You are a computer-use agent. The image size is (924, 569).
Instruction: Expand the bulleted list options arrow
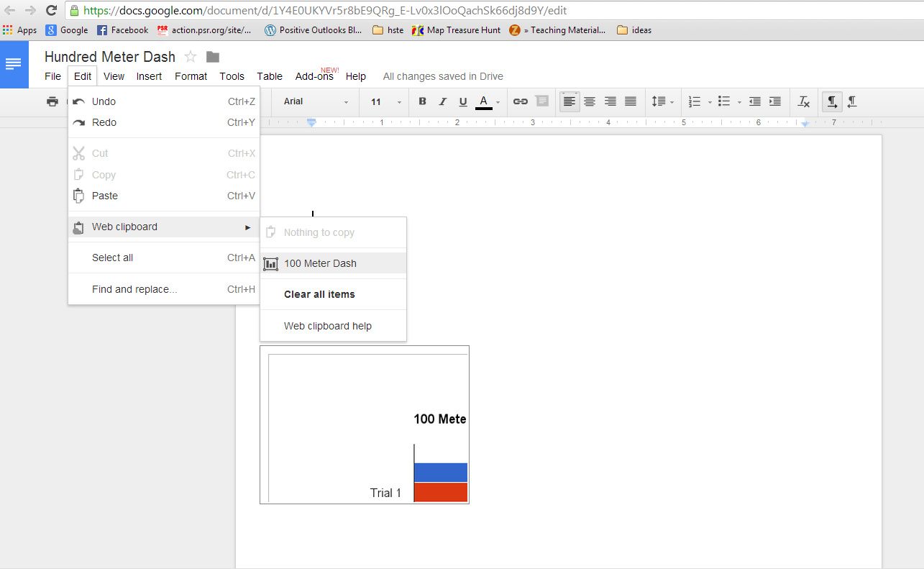point(739,102)
